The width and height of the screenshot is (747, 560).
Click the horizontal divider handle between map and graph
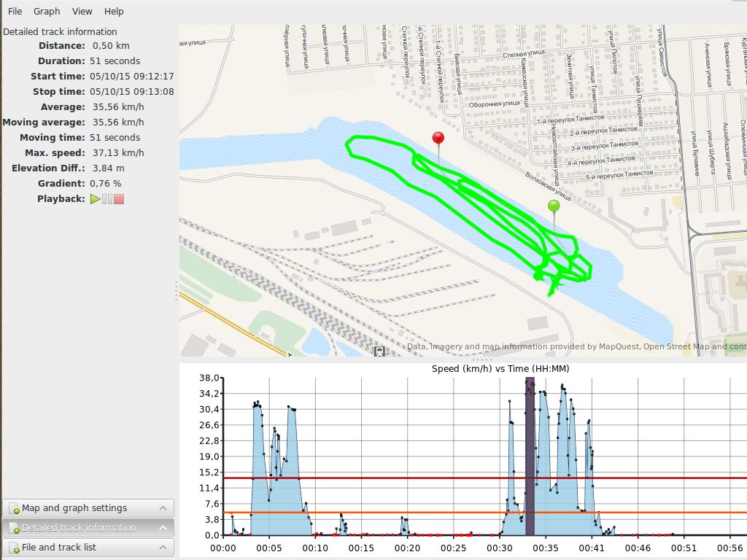[x=481, y=359]
